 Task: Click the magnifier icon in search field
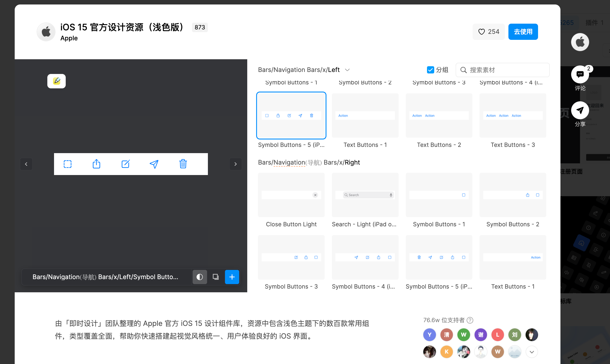(463, 70)
